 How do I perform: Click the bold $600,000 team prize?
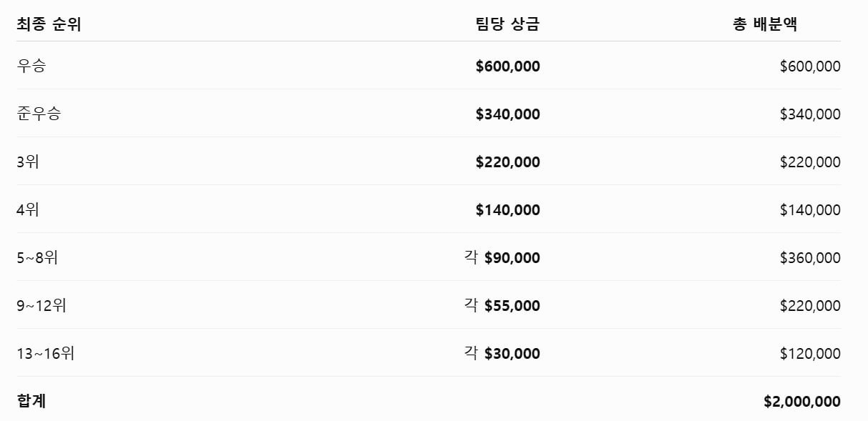[x=508, y=66]
